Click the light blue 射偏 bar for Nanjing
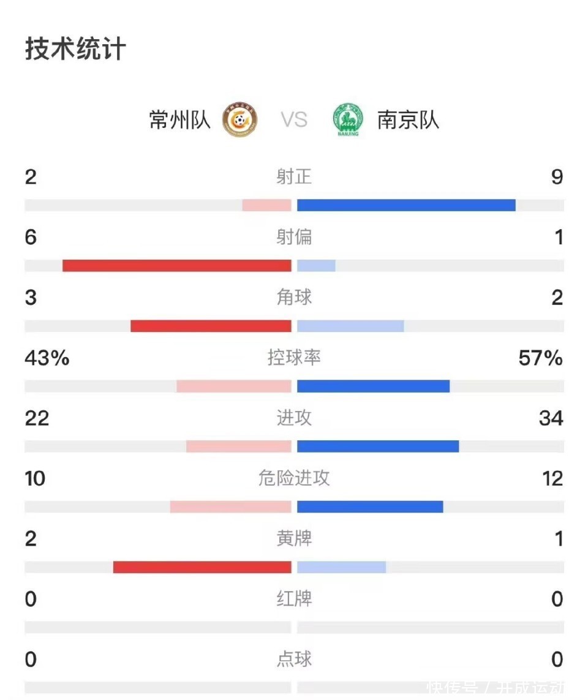Screen dimensions: 588x700 [x=316, y=266]
